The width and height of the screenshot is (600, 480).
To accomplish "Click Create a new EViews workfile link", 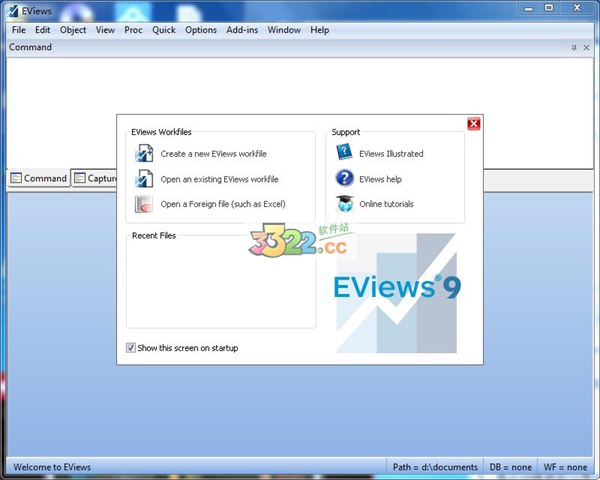I will point(214,153).
